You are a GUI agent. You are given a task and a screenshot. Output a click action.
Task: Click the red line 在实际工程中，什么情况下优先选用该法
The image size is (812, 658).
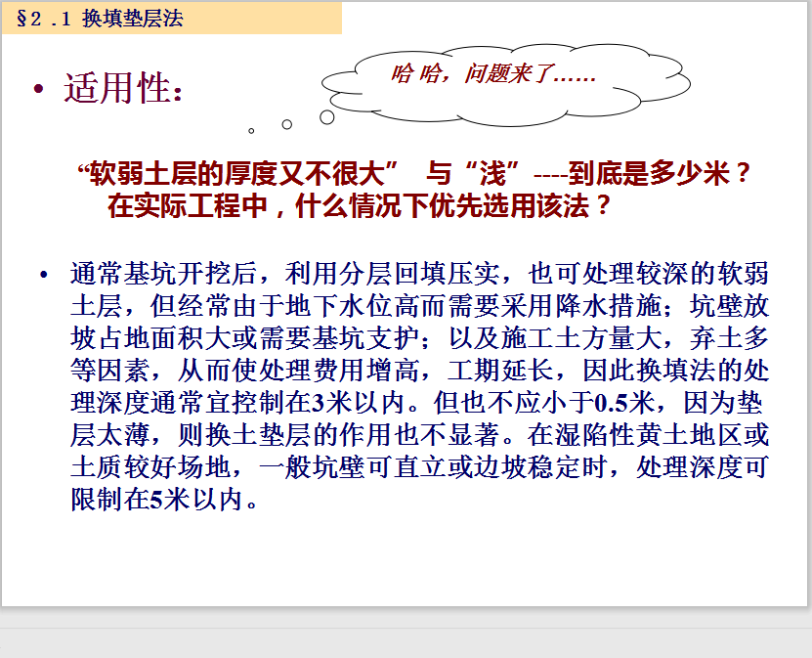coord(360,206)
